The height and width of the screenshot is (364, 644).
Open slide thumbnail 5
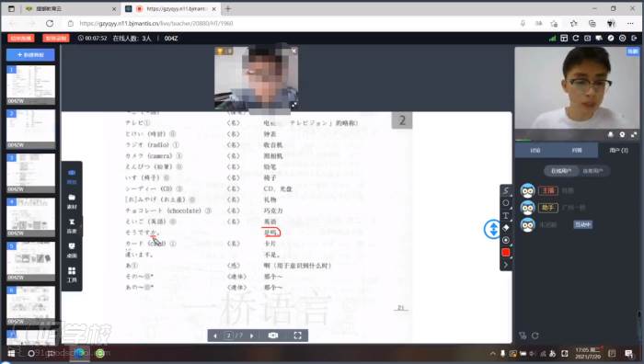point(30,261)
